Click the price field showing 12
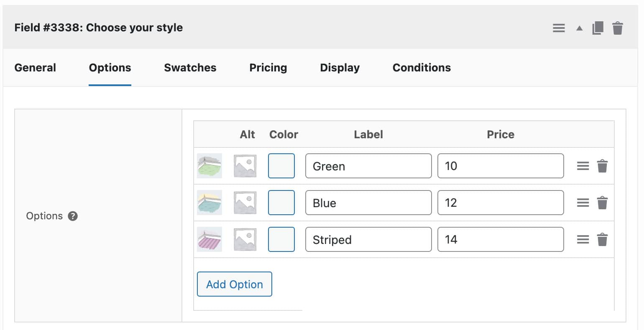The image size is (644, 330). point(500,203)
